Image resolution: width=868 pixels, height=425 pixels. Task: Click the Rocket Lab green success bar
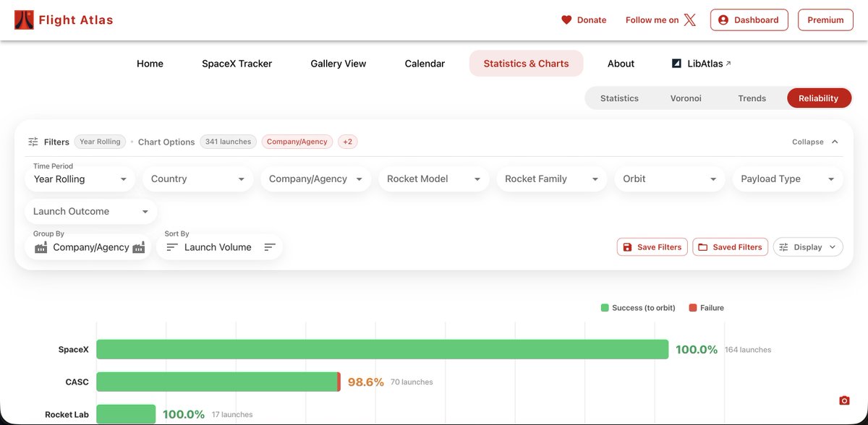pos(126,414)
